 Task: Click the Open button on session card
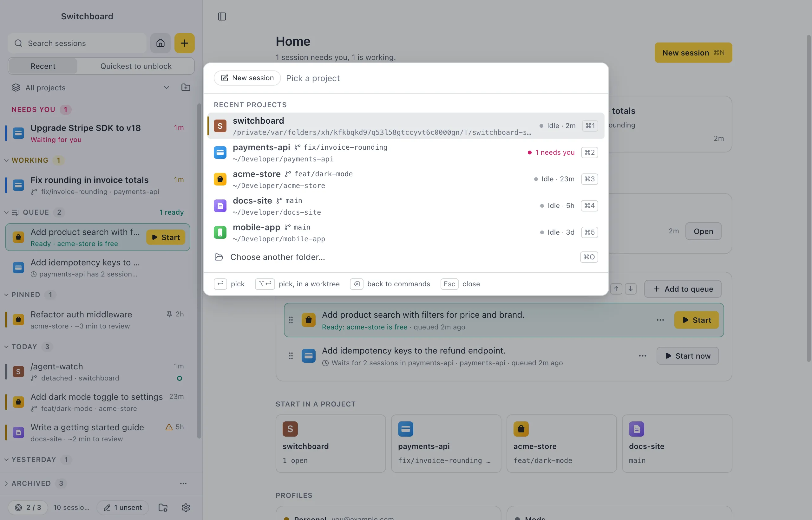[x=703, y=231]
